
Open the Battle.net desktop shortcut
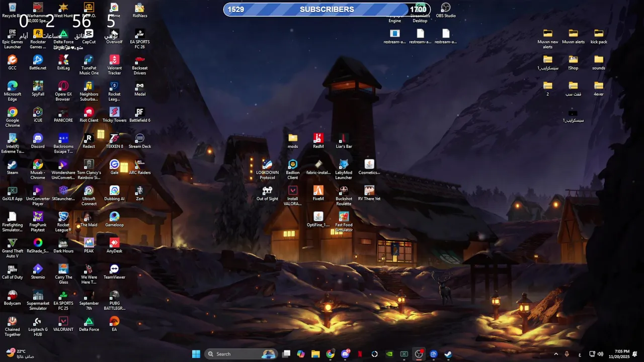point(38,62)
